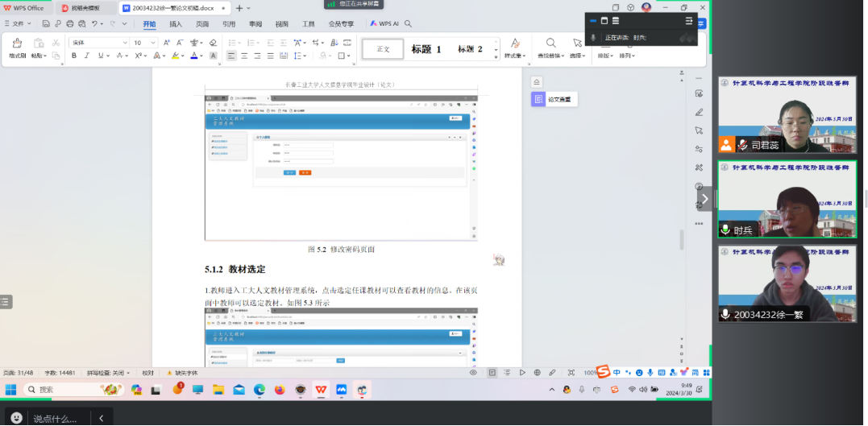Click the 样式集 style set icon
This screenshot has width=868, height=426.
(x=515, y=43)
